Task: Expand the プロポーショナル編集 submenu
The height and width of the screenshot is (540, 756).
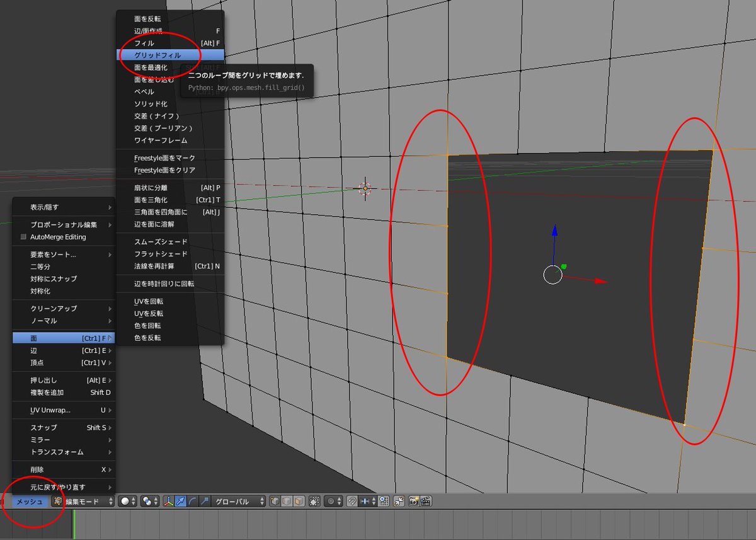Action: coord(64,224)
